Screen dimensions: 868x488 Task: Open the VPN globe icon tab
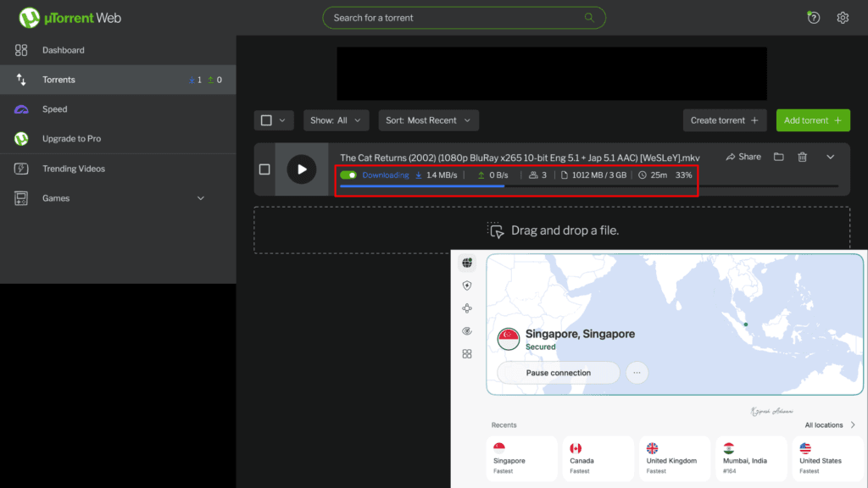[x=467, y=263]
